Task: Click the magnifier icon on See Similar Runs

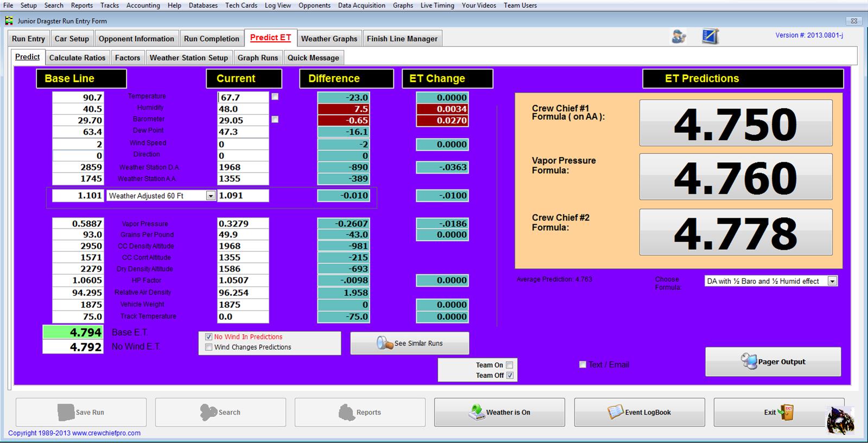Action: point(385,343)
